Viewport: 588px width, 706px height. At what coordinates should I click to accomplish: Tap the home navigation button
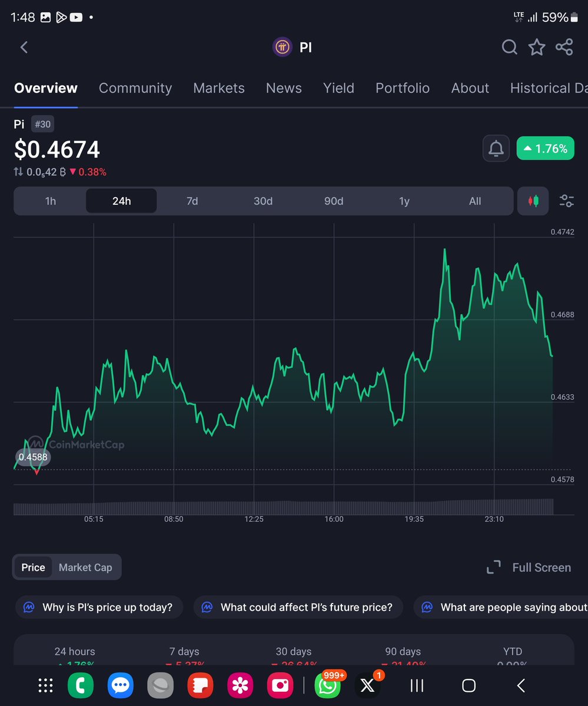(x=469, y=685)
